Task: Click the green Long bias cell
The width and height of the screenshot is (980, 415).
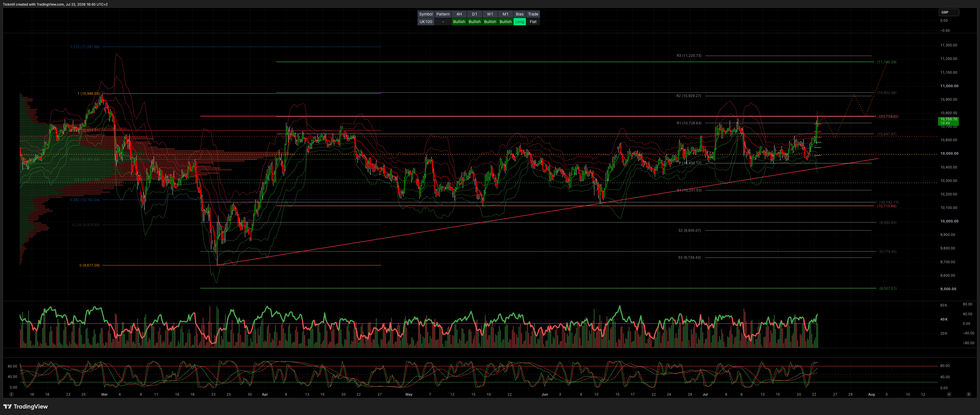Action: pos(519,22)
